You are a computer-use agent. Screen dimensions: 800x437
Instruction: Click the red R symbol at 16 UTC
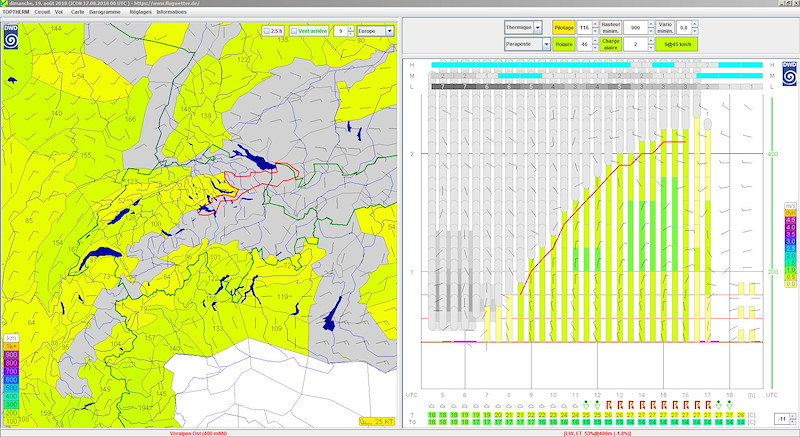pos(686,405)
